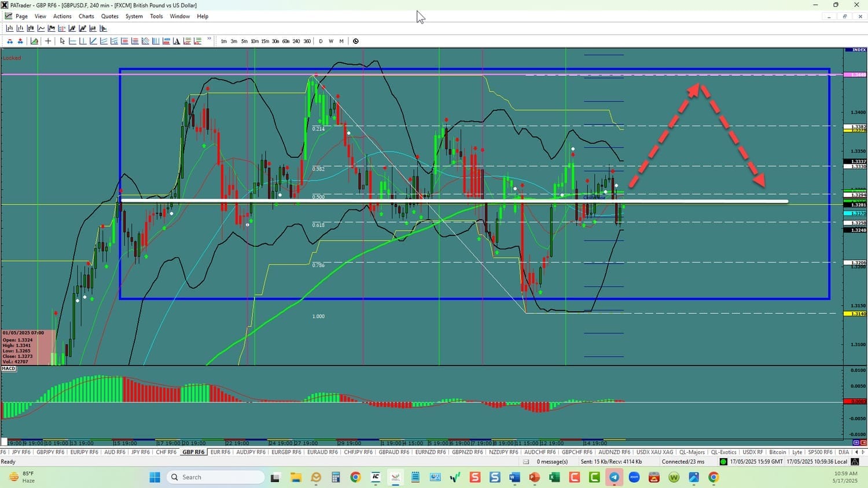
Task: Open the Quotes menu
Action: coord(109,16)
